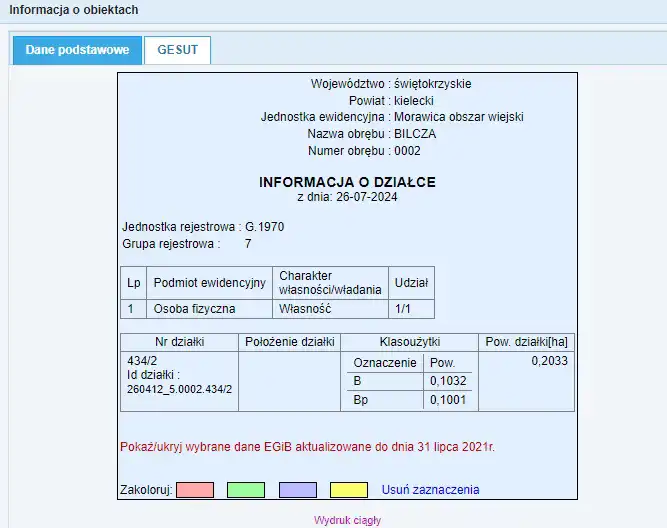Click the Informacja o obiektach panel title
Viewport: 667px width, 528px height.
(74, 10)
